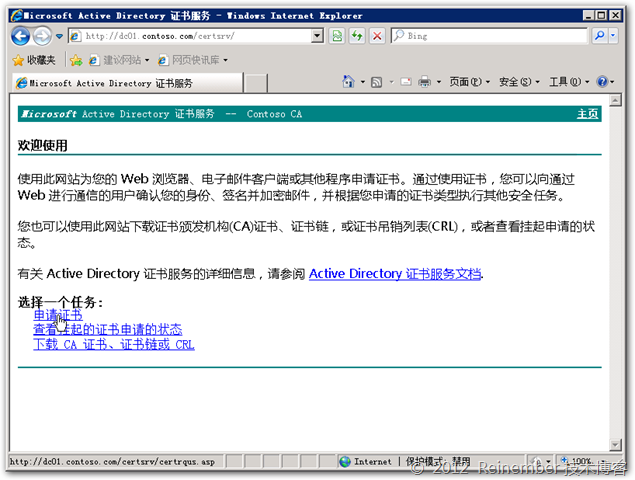The width and height of the screenshot is (635, 480).
Task: Open the 页面(P) menu
Action: click(469, 82)
